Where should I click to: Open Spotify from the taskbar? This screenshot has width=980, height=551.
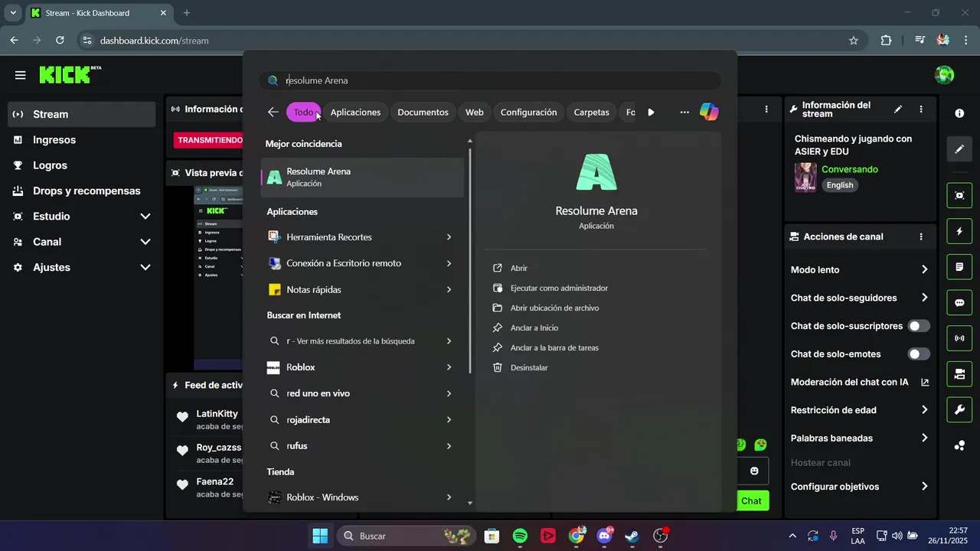520,536
